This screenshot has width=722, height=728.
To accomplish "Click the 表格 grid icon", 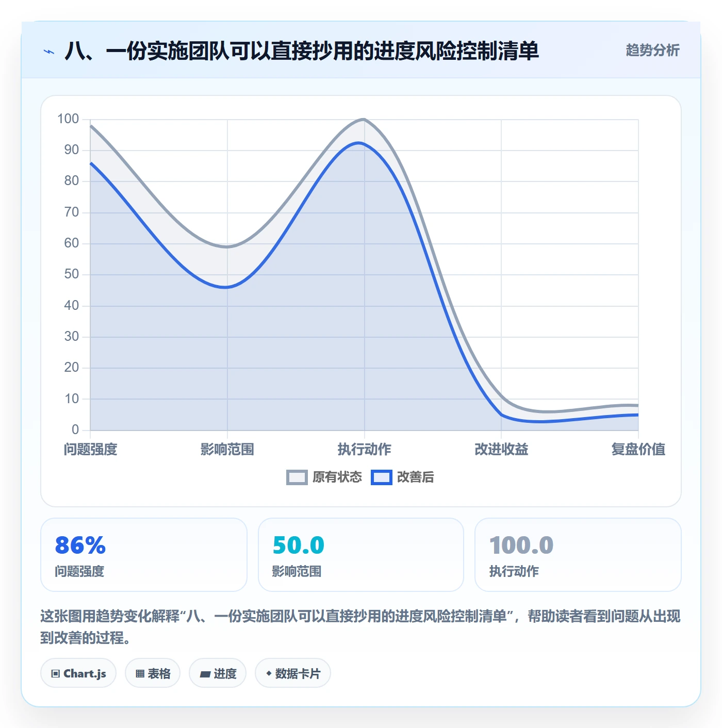I will 140,673.
